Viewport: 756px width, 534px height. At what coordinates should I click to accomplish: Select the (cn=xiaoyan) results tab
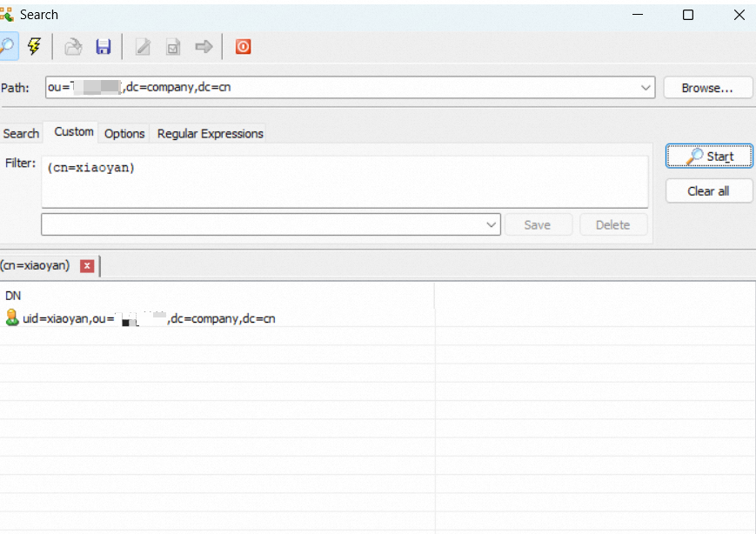coord(35,265)
